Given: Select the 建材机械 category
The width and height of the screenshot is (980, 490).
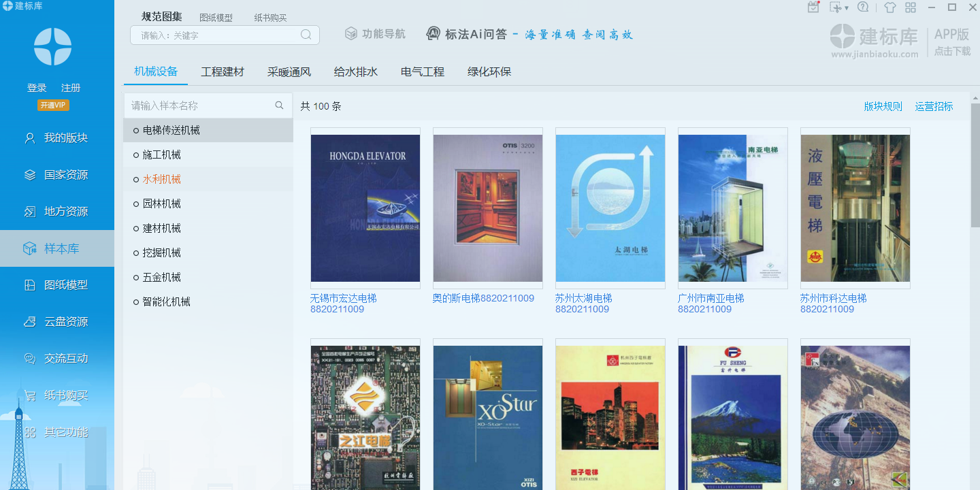Looking at the screenshot, I should 163,228.
